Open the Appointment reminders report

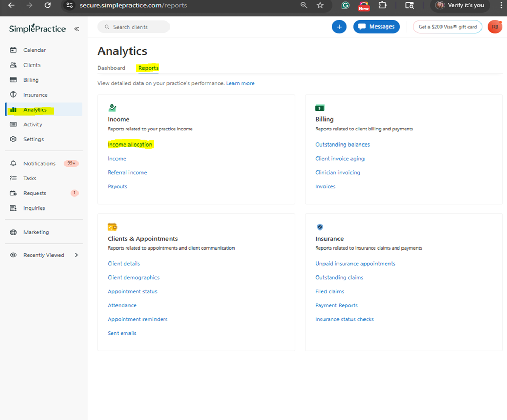(x=138, y=319)
